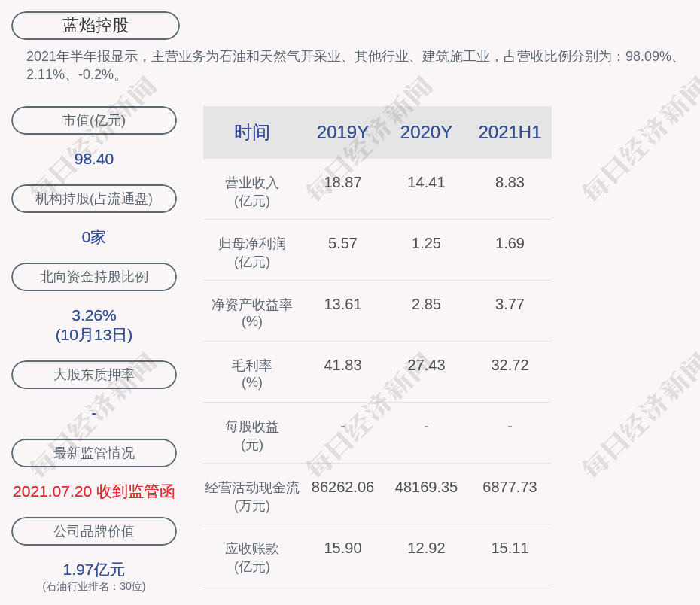Click the 营业收入 row label
This screenshot has width=700, height=605.
pos(251,191)
